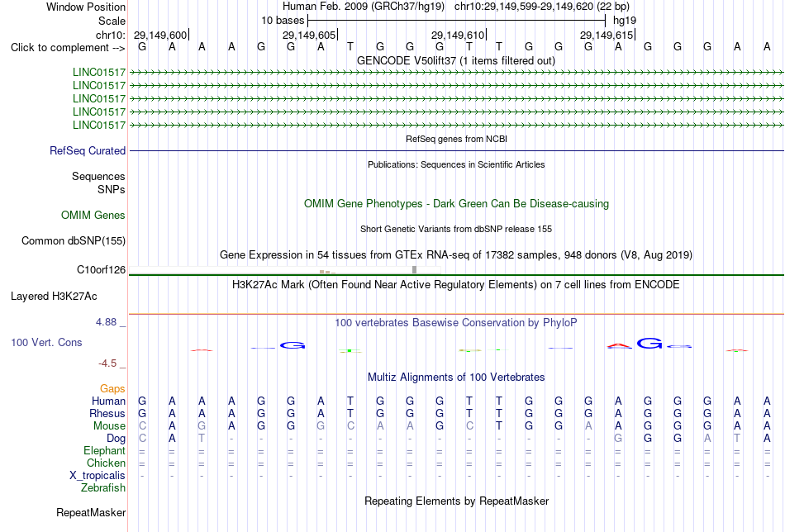Click the C10orf126 GTEx expression bar chart
The width and height of the screenshot is (785, 532).
[285, 270]
